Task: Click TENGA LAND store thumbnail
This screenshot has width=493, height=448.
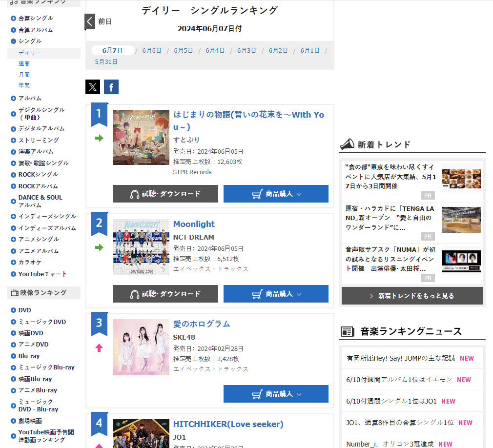Action: click(461, 220)
